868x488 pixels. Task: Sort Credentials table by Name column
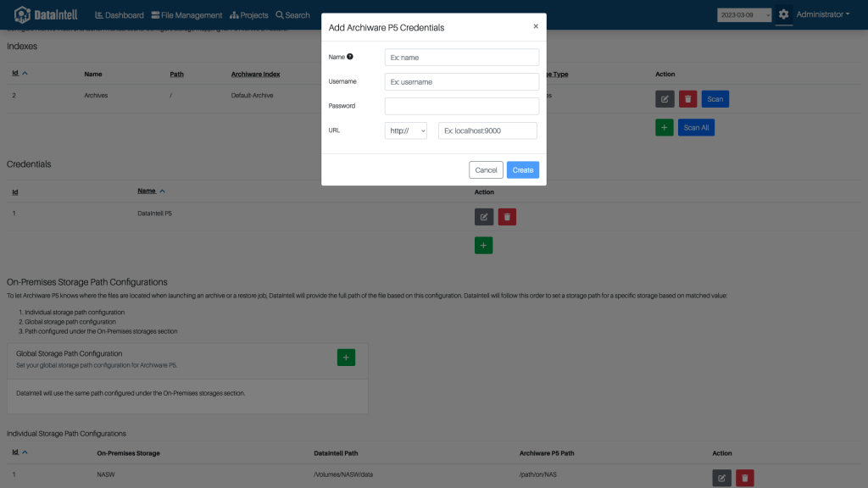pos(151,191)
